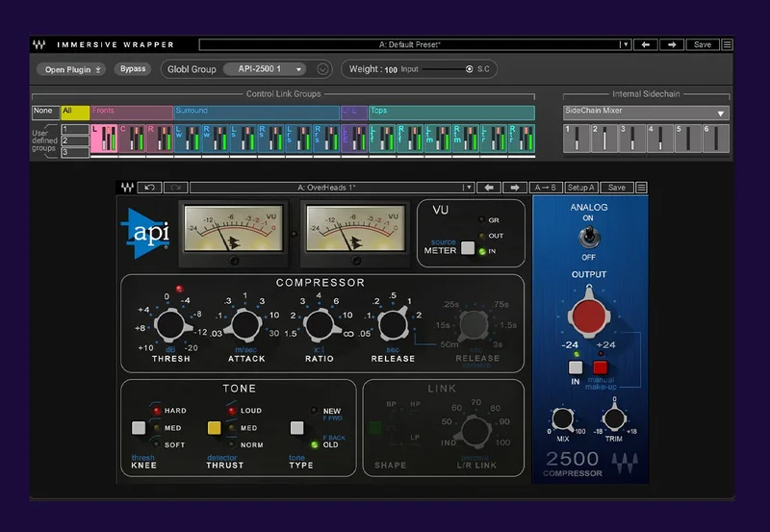Viewport: 770px width, 532px height.
Task: Select the Surround link group
Action: (x=257, y=113)
